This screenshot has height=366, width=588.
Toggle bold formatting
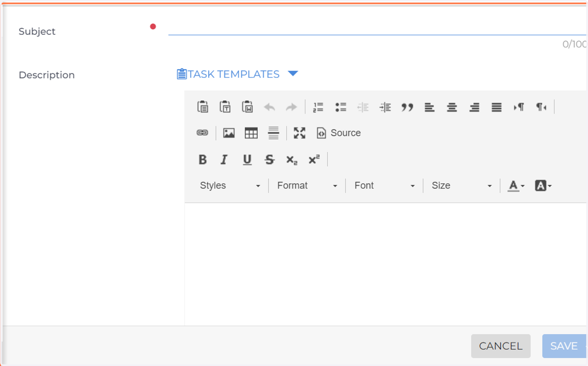[x=202, y=159]
